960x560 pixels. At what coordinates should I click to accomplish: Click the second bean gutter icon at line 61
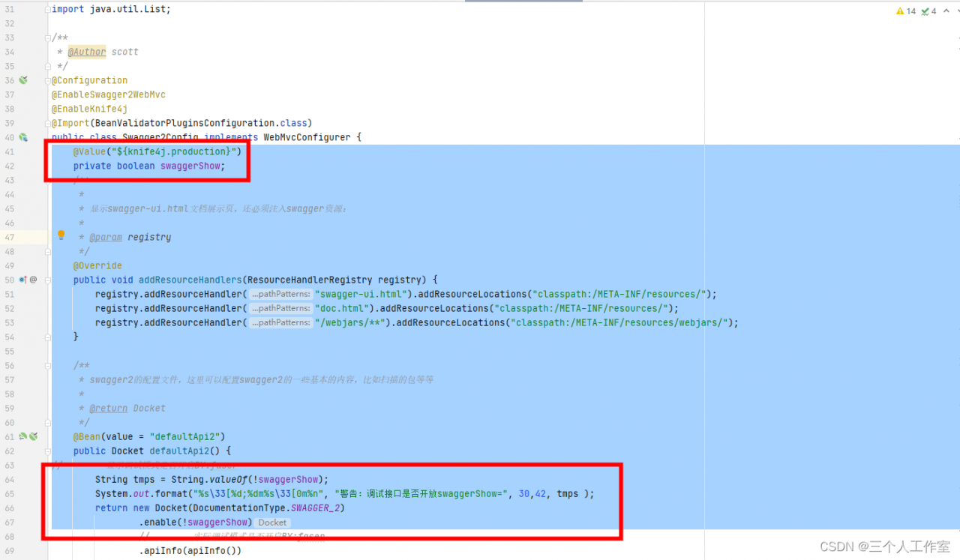click(33, 436)
